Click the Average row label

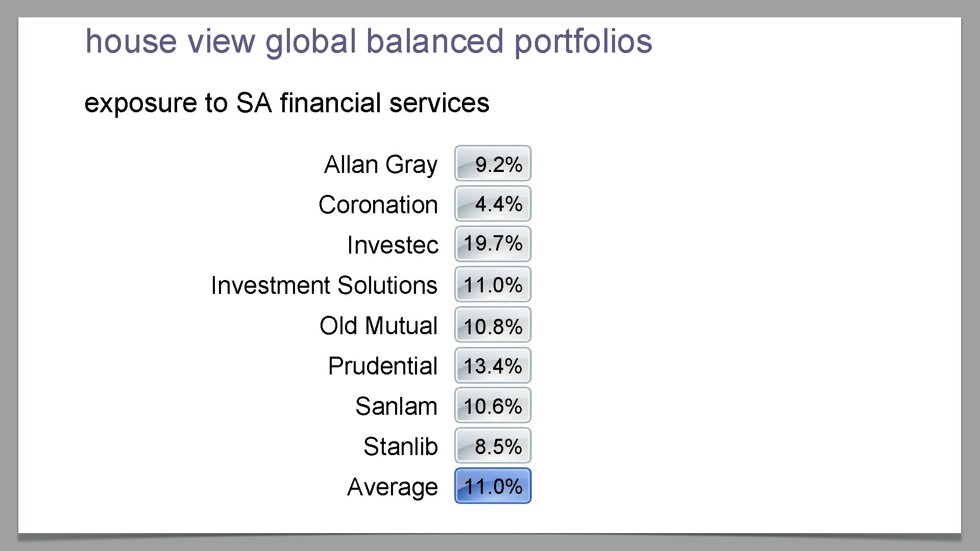coord(393,487)
